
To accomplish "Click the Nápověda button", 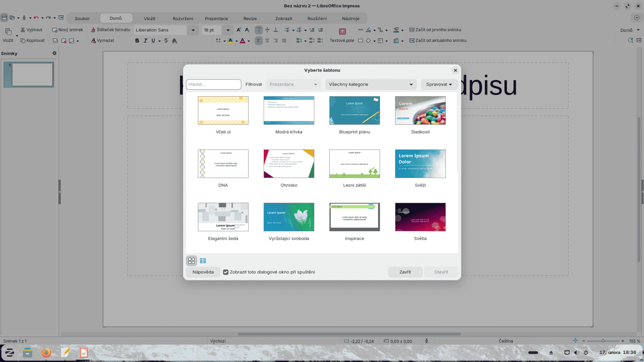I will [x=203, y=272].
